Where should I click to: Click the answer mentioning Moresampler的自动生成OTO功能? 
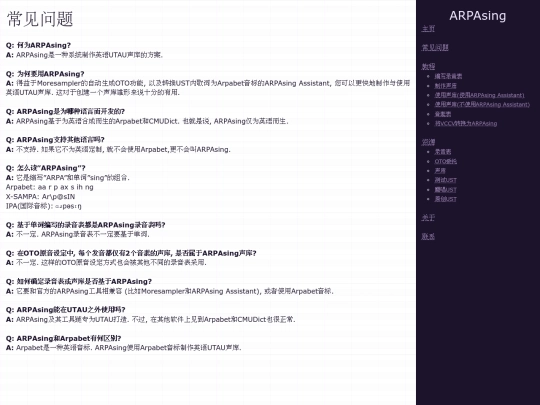208,87
